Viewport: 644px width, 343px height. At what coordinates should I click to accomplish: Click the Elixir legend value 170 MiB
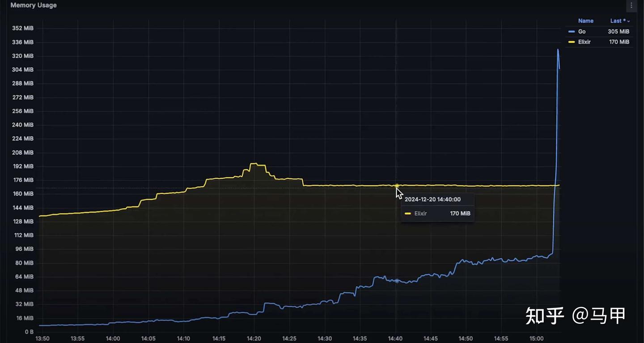619,42
